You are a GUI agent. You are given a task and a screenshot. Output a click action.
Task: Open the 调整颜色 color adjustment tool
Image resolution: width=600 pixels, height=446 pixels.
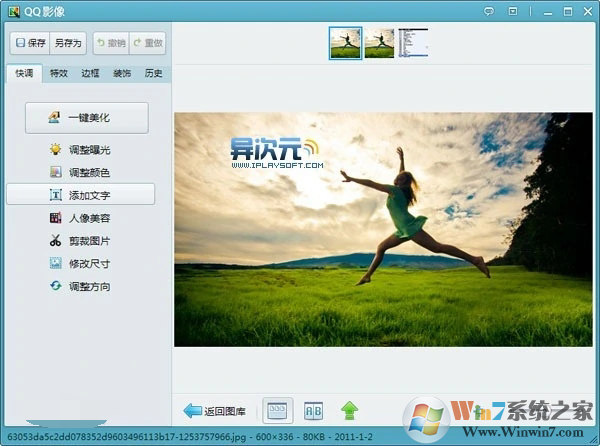pos(80,173)
